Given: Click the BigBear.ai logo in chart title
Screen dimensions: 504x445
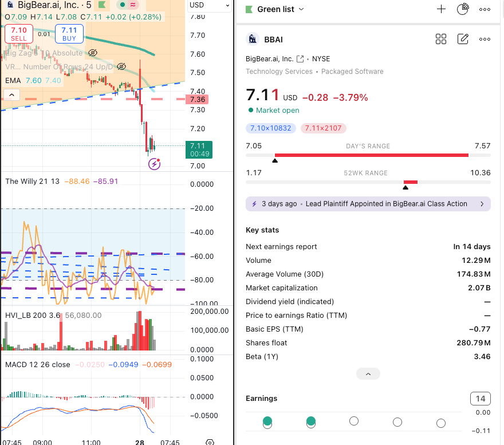Looking at the screenshot, I should pyautogui.click(x=10, y=5).
